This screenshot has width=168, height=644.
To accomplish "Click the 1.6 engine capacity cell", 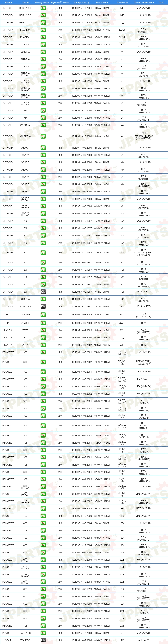I will click(60, 509).
